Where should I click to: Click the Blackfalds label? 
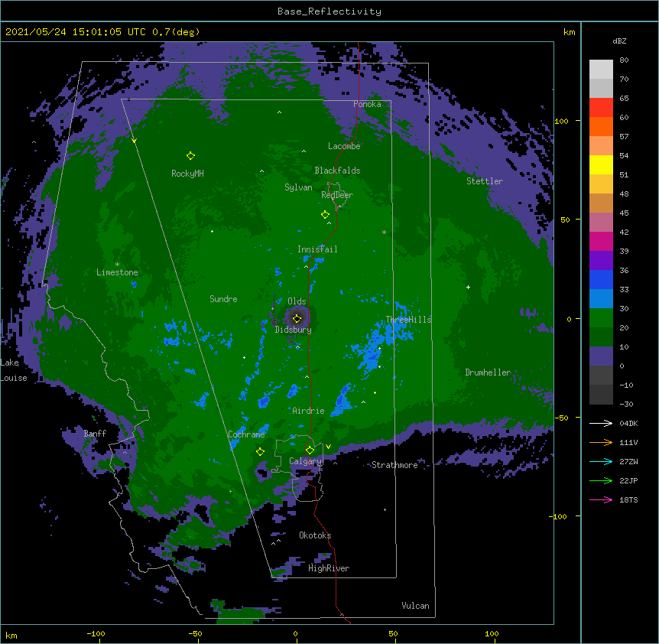coord(337,171)
